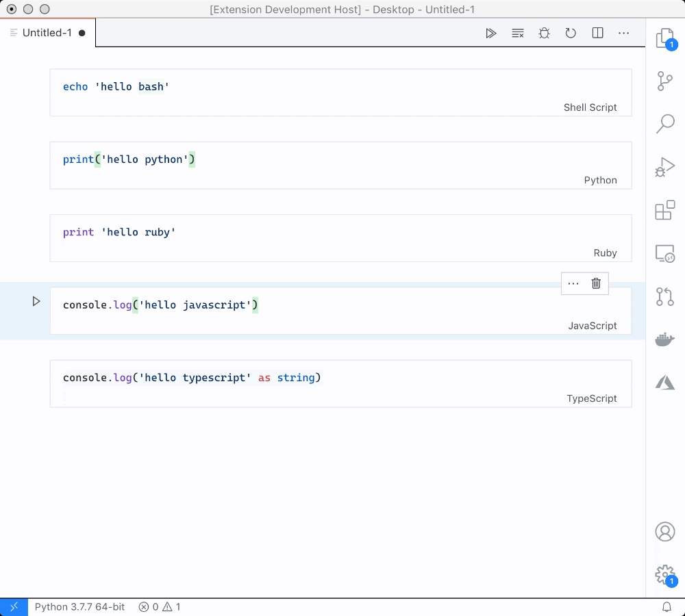Screen dimensions: 685x616
Task: Open Run and Debug from the activity bar
Action: 664,166
